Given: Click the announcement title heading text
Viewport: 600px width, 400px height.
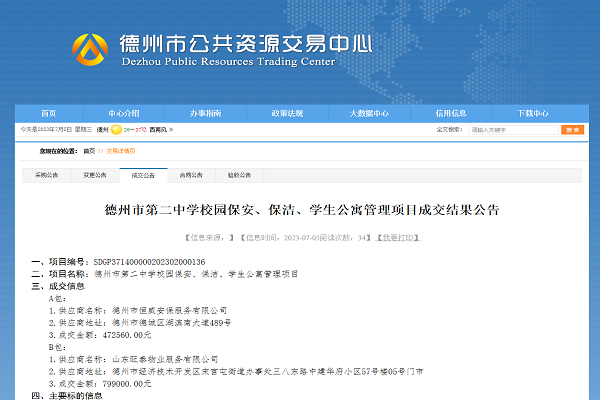Looking at the screenshot, I should pyautogui.click(x=302, y=210).
